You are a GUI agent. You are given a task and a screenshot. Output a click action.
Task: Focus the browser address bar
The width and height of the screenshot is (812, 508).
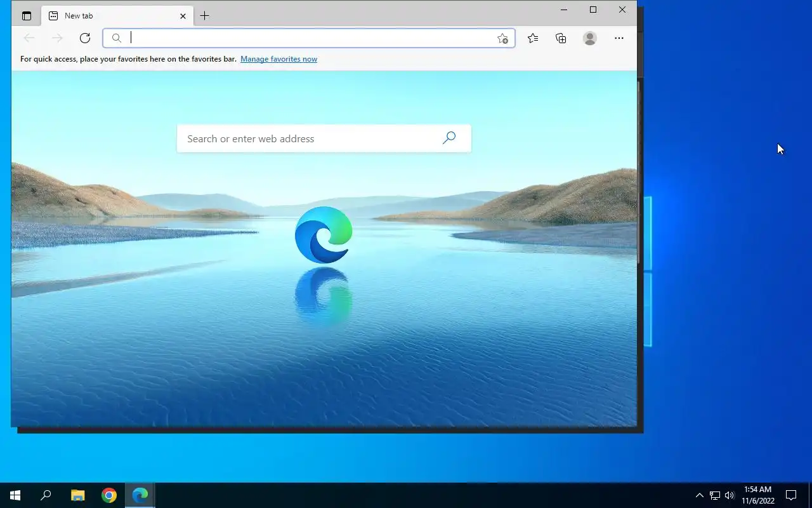pos(309,38)
